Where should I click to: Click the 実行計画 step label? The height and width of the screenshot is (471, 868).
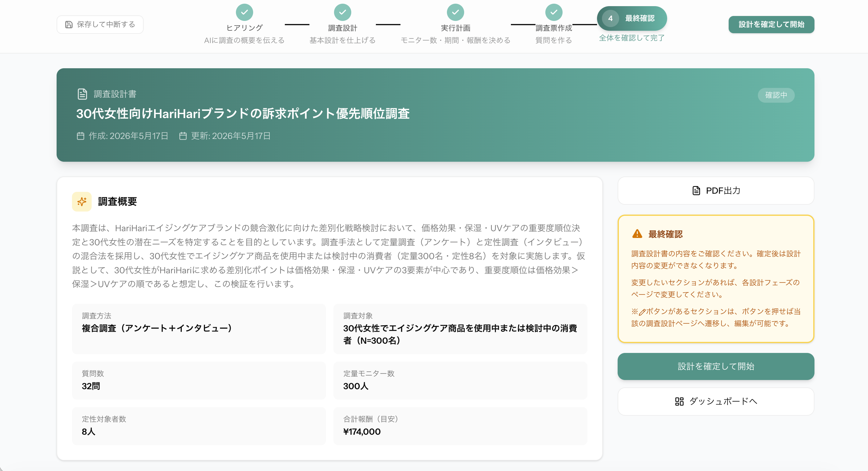pyautogui.click(x=455, y=28)
